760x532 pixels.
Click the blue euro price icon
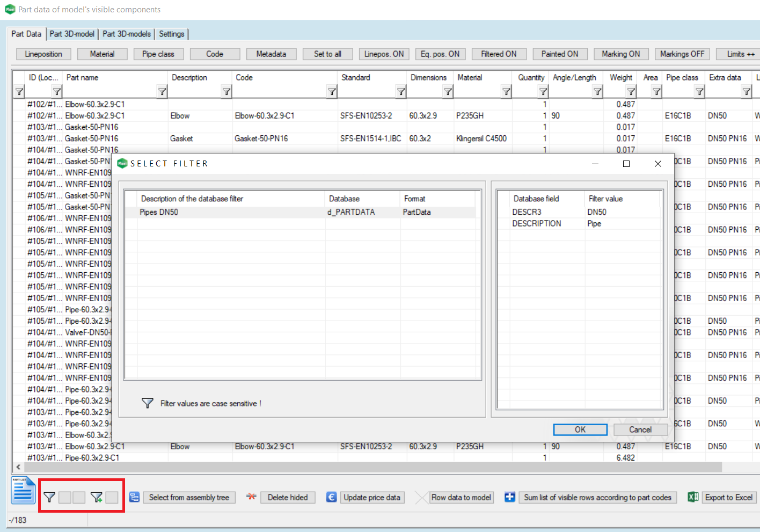tap(332, 497)
